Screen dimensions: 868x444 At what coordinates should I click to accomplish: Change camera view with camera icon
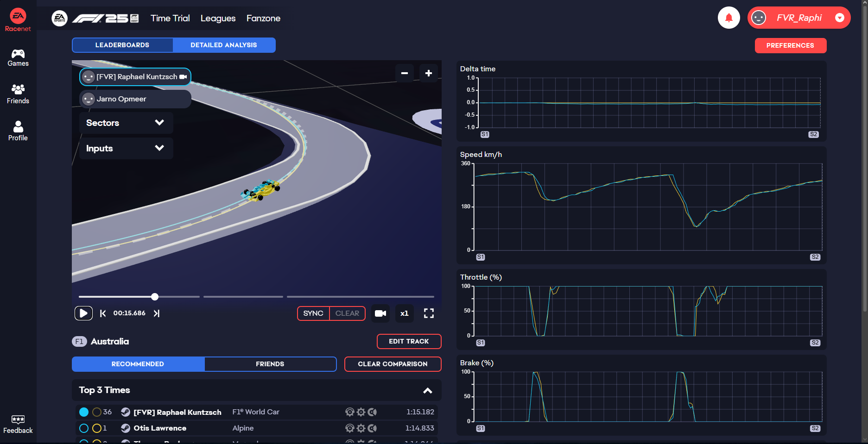click(x=380, y=313)
